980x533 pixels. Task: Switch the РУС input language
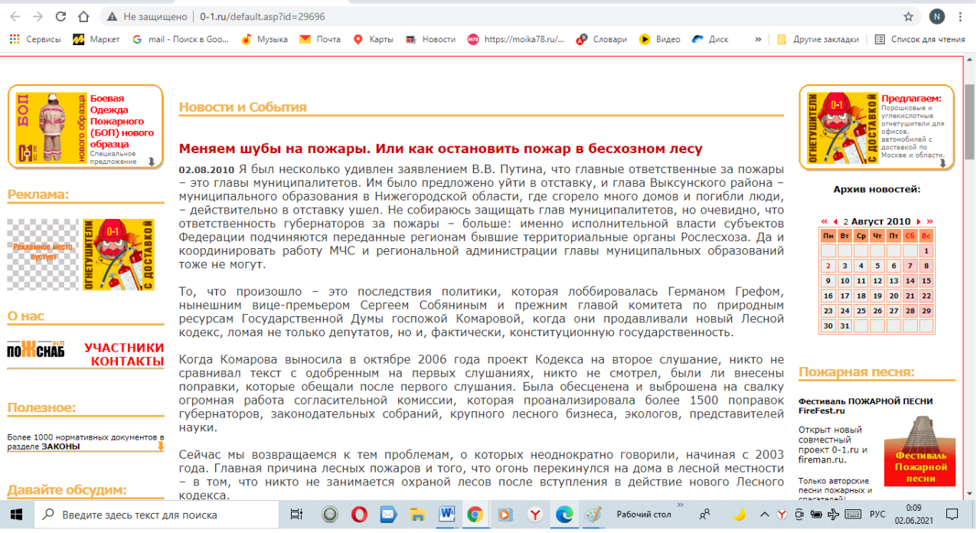[x=878, y=515]
